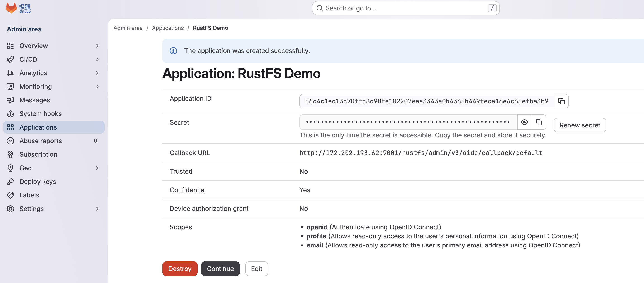This screenshot has width=644, height=283.
Task: Click the Renew secret button
Action: click(580, 125)
